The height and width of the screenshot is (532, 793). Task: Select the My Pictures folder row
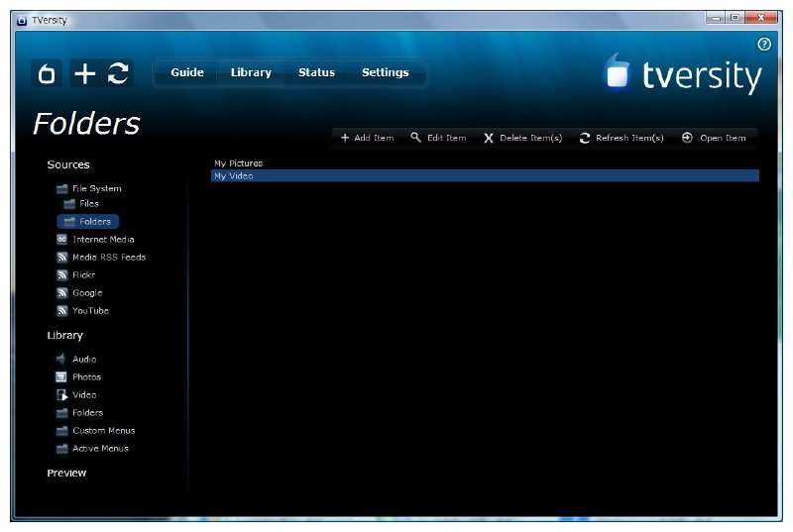click(239, 163)
